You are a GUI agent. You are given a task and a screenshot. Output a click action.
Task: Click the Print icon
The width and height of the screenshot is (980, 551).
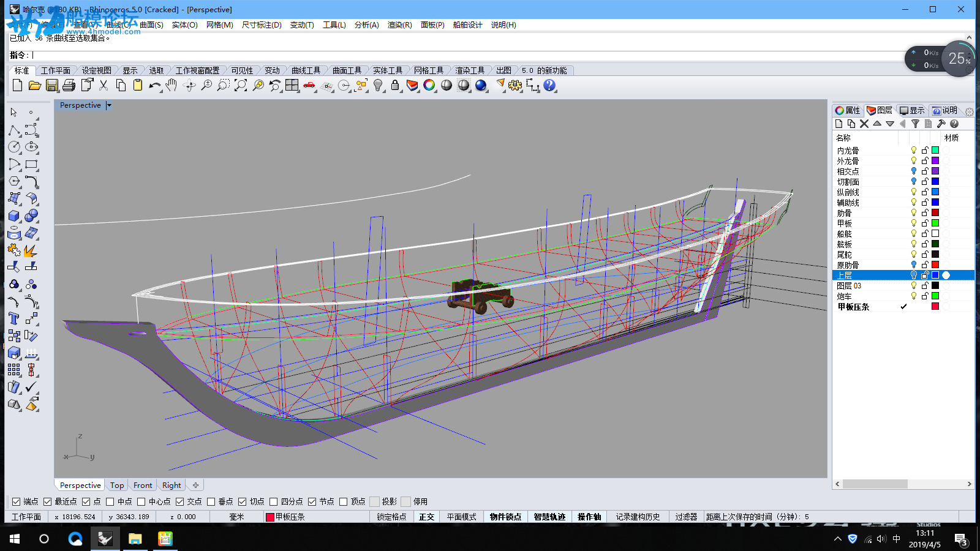[x=69, y=85]
